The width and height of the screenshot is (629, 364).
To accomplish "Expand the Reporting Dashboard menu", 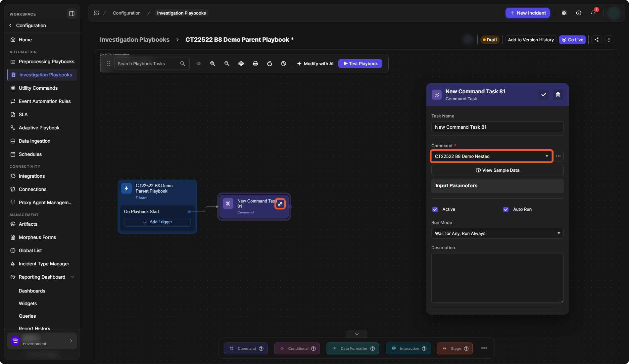I will point(72,277).
